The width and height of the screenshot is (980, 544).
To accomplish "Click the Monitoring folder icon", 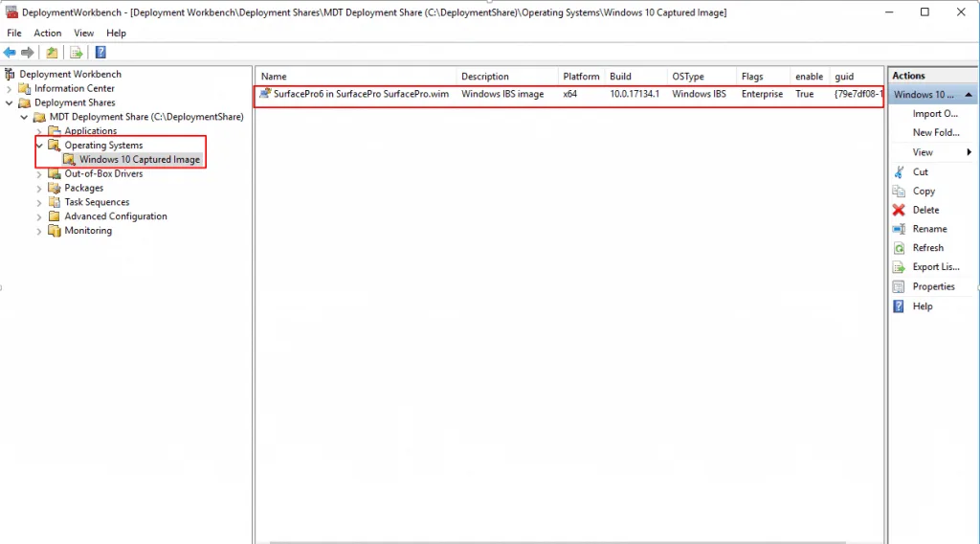I will (x=55, y=231).
